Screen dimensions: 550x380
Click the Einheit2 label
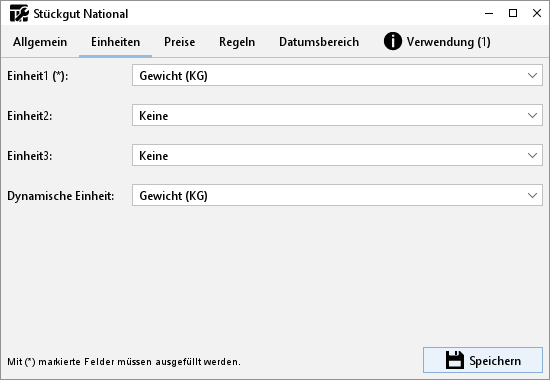(29, 116)
